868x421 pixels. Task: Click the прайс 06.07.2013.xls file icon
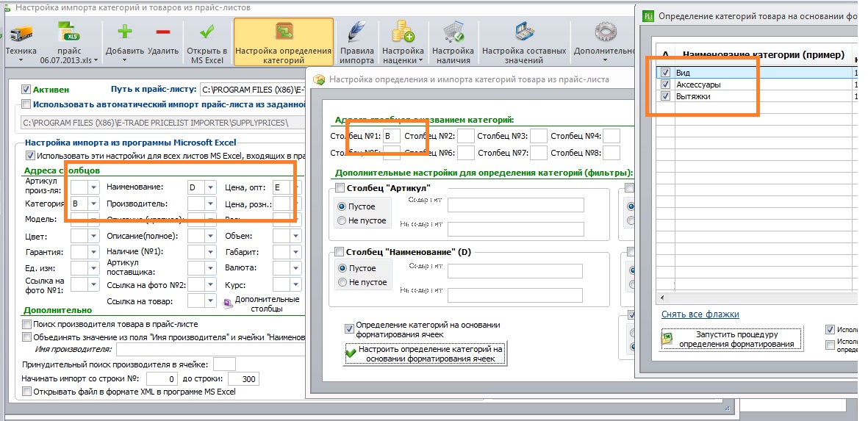click(70, 34)
